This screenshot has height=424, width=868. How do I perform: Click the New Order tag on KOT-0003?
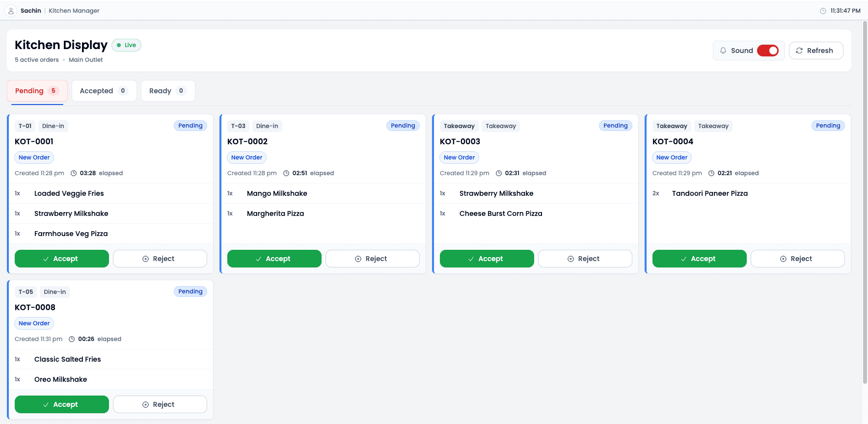pos(460,158)
